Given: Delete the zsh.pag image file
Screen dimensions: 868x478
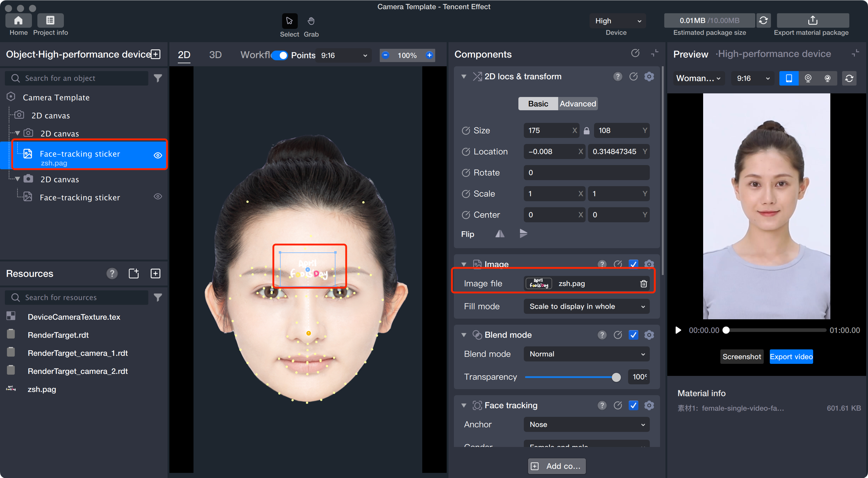Looking at the screenshot, I should click(643, 284).
